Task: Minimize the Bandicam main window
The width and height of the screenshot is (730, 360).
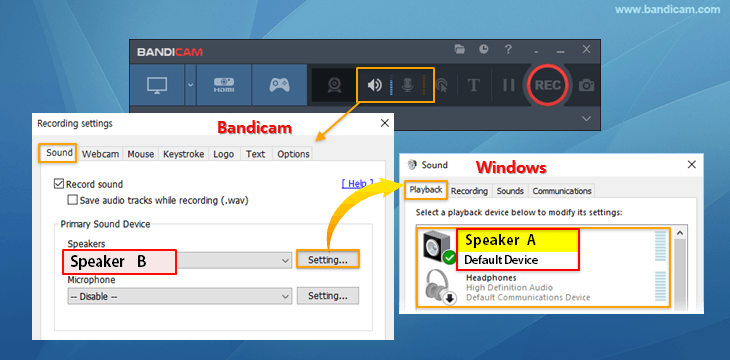Action: coord(561,51)
